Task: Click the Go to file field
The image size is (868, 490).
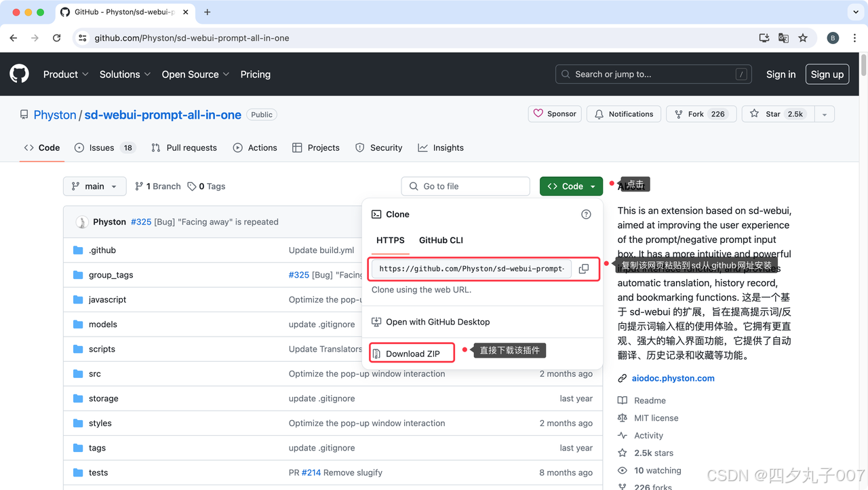Action: pos(466,187)
